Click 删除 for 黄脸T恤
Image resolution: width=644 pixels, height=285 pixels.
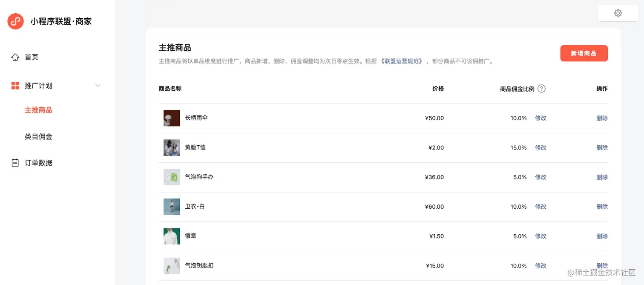pyautogui.click(x=602, y=147)
